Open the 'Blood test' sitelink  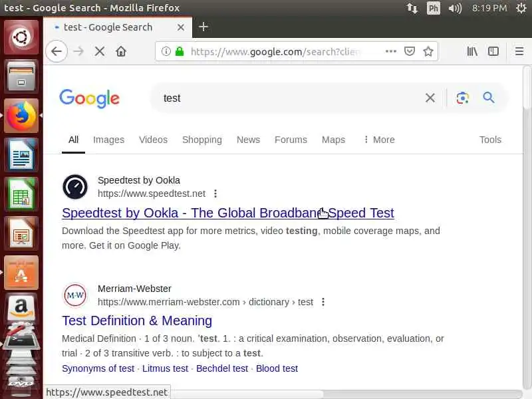(x=277, y=368)
